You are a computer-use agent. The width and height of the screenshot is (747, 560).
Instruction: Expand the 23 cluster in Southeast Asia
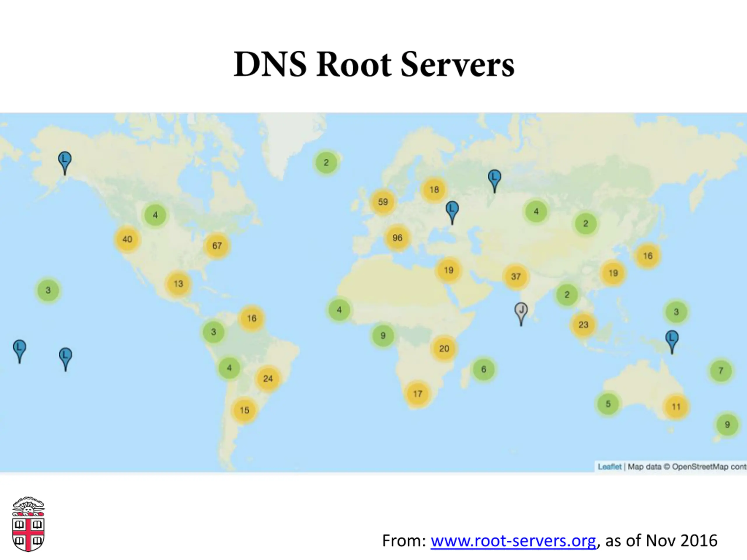(x=584, y=325)
